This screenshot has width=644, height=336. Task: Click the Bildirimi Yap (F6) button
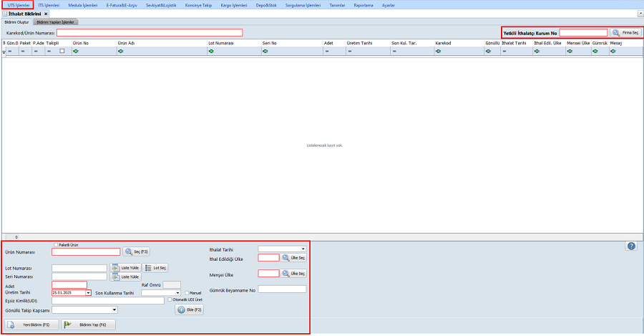coord(89,325)
